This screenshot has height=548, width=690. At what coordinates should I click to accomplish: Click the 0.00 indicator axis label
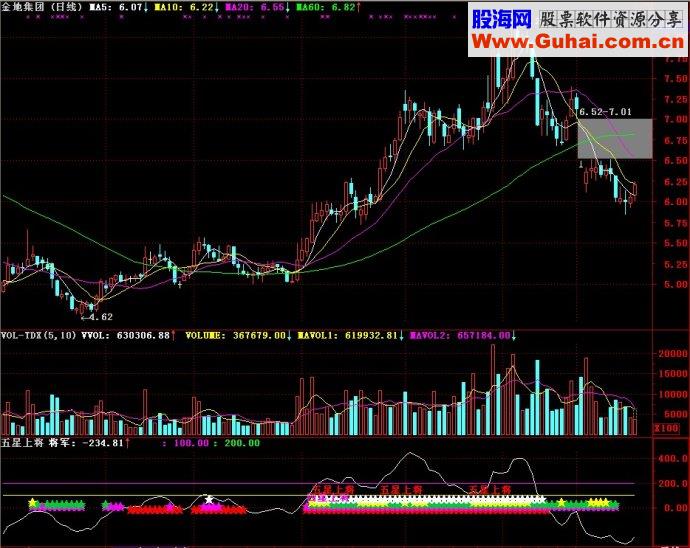[x=675, y=508]
